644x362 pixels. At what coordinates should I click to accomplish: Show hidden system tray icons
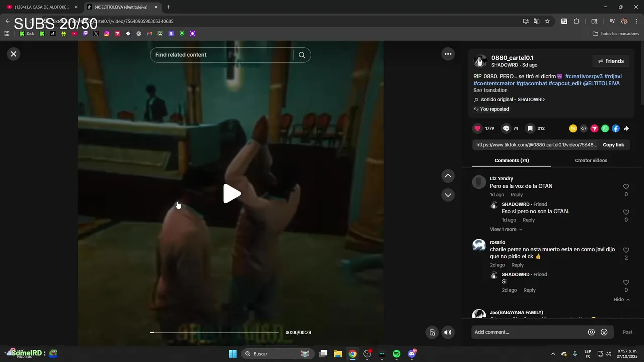[x=553, y=354]
